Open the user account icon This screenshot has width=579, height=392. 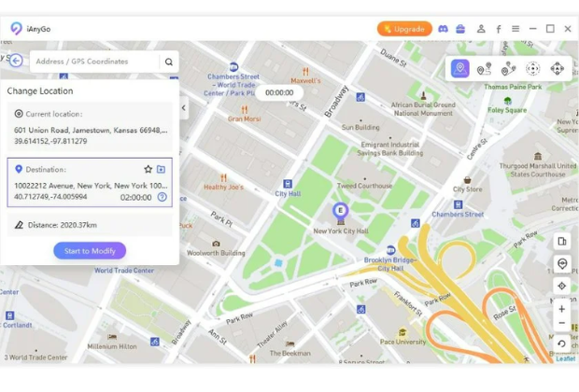pyautogui.click(x=481, y=29)
